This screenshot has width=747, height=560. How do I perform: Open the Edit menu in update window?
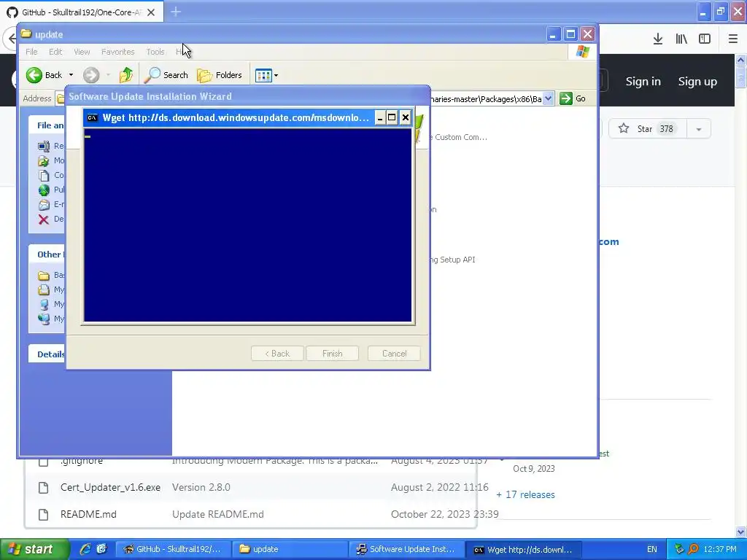55,52
